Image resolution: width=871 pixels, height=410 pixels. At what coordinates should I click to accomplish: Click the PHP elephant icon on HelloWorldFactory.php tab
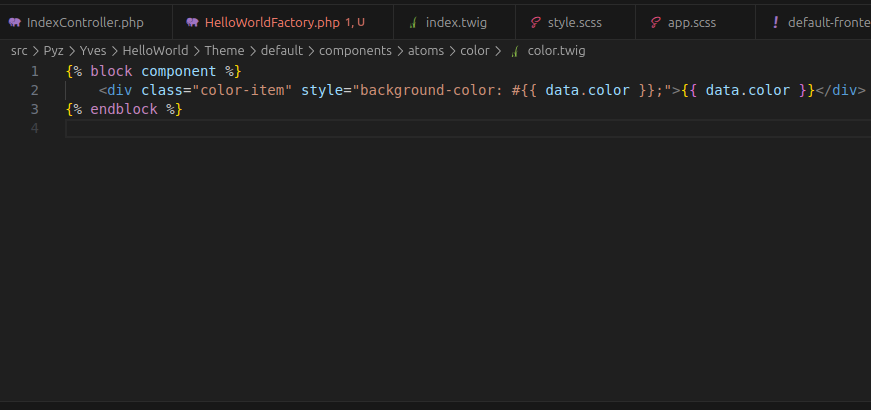192,23
